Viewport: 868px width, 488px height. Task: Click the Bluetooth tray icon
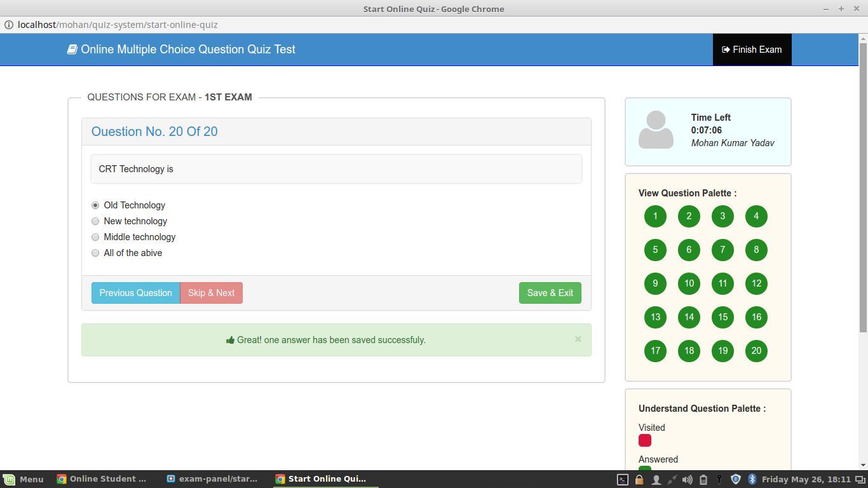[752, 480]
